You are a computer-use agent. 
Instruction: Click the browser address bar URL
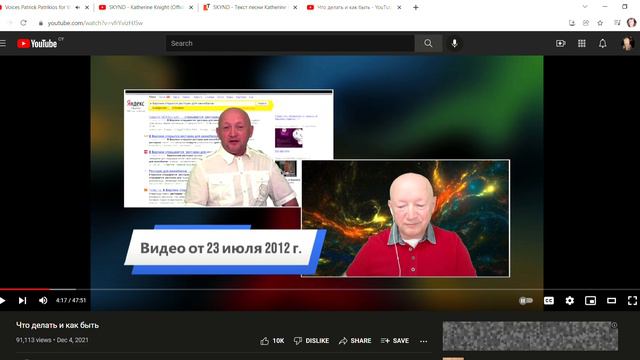[x=95, y=23]
